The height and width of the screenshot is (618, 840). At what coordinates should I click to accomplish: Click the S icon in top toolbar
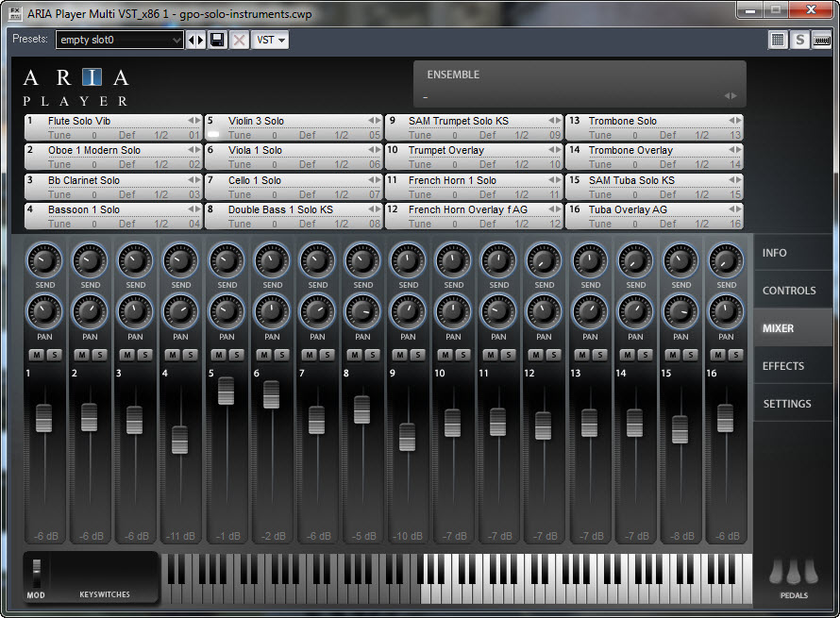[799, 40]
